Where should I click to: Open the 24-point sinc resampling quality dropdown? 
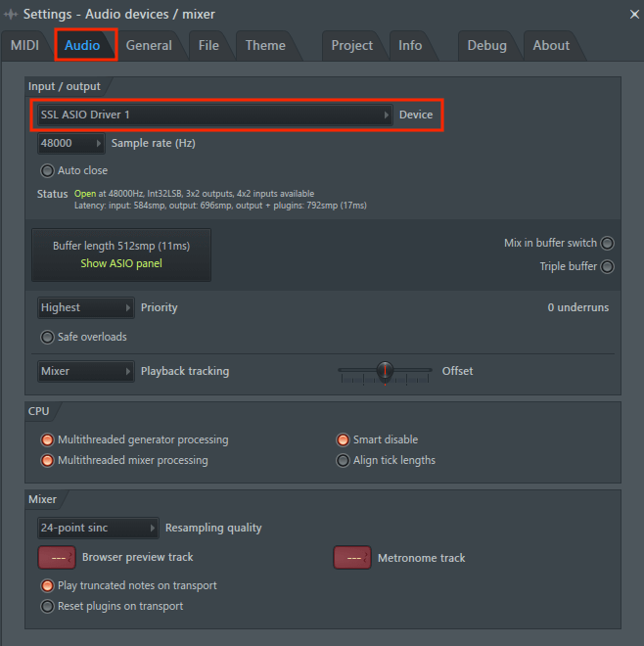[97, 528]
